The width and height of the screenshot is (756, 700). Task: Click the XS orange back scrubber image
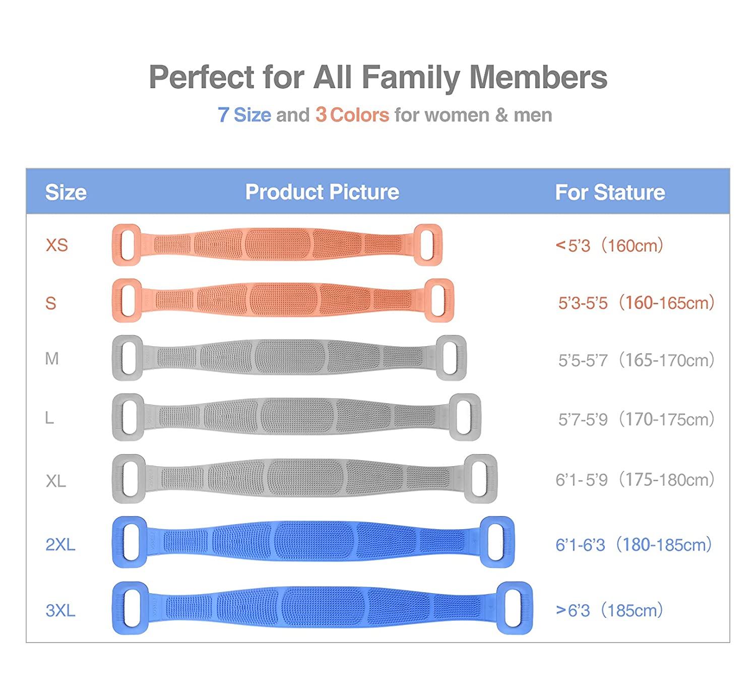point(277,244)
